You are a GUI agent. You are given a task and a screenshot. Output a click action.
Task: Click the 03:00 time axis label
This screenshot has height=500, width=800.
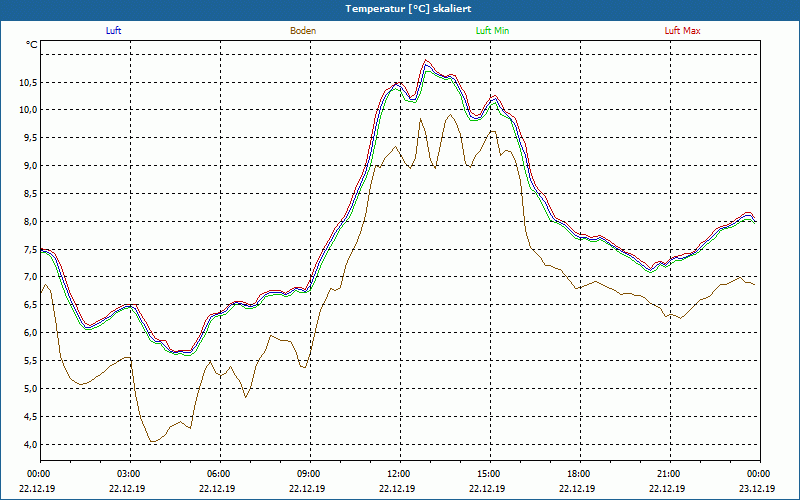coord(131,474)
